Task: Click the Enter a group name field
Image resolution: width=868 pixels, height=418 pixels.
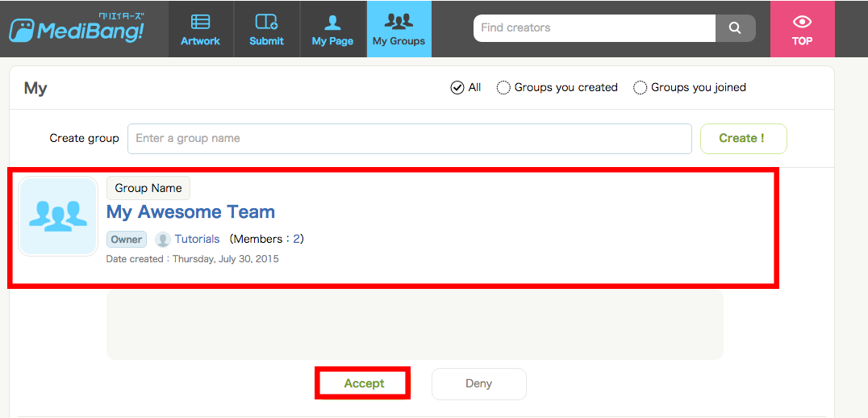Action: (x=410, y=139)
